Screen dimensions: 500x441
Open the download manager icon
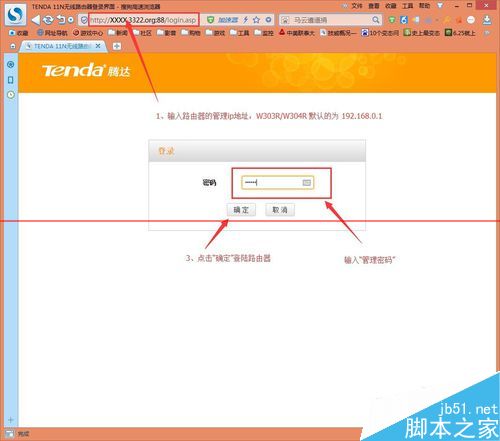487,20
